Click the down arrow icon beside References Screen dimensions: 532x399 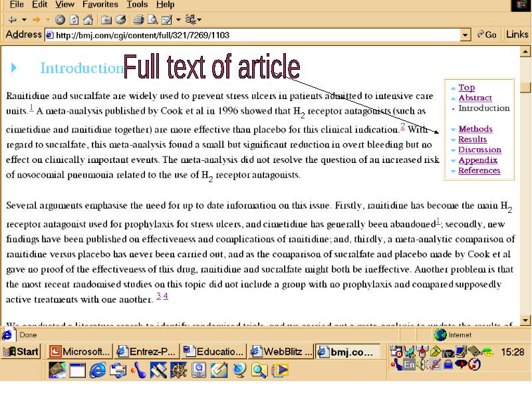click(454, 171)
